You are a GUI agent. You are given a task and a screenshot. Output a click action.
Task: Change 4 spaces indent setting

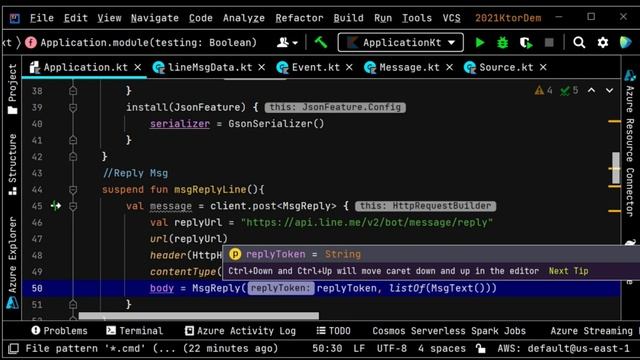442,349
